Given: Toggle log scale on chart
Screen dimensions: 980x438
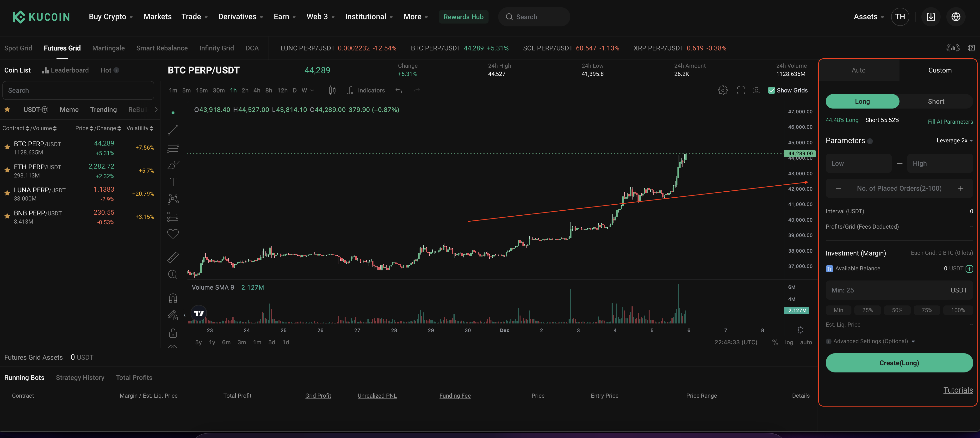Looking at the screenshot, I should [789, 342].
